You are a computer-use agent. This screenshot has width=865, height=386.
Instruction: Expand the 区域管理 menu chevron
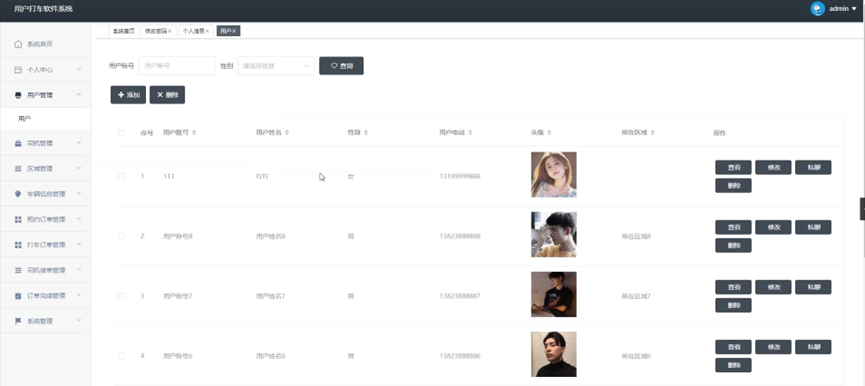pyautogui.click(x=79, y=168)
